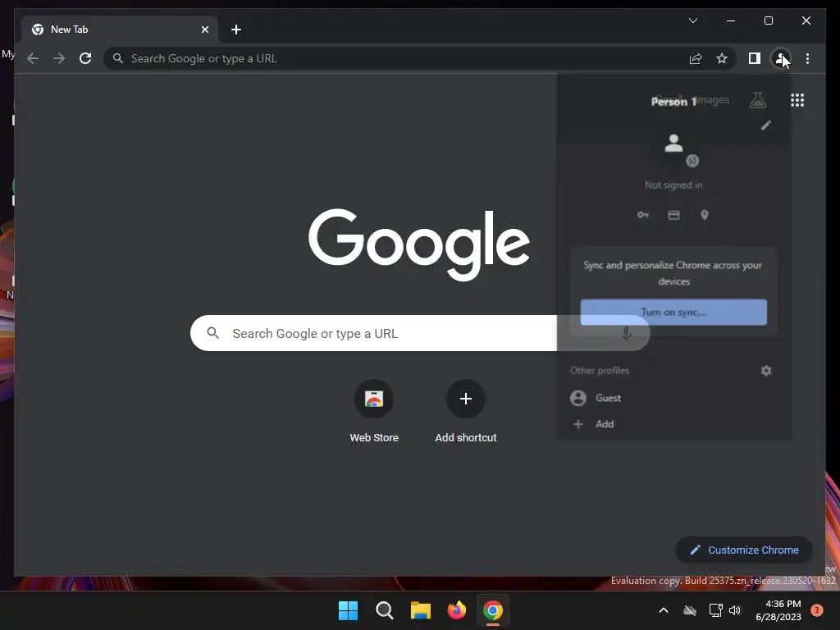Open the Windows Start menu
This screenshot has height=630, width=840.
[348, 610]
